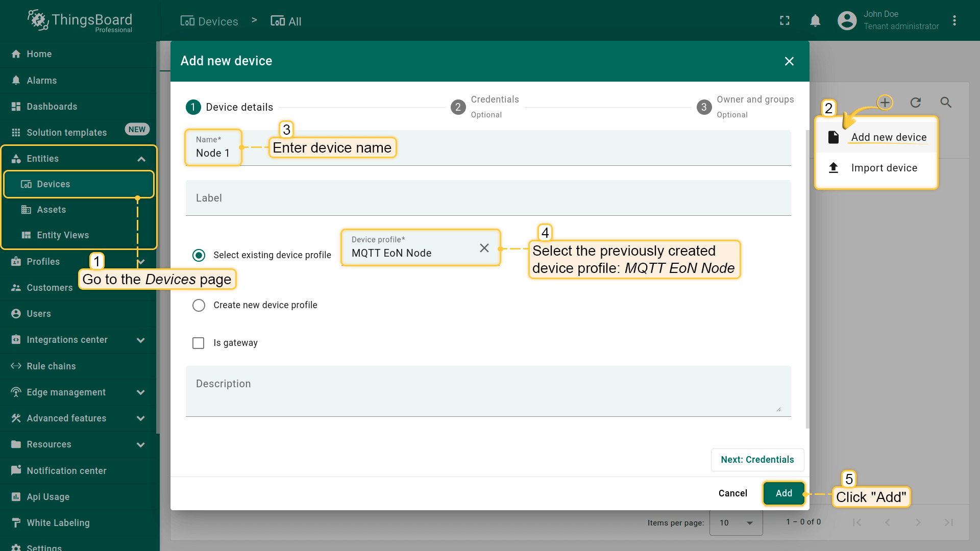Click the Next: Credentials button
The image size is (980, 551).
click(757, 460)
